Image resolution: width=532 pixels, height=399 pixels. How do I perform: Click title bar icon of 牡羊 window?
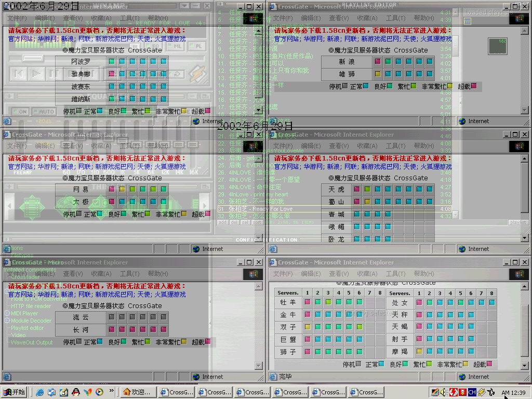pyautogui.click(x=273, y=262)
